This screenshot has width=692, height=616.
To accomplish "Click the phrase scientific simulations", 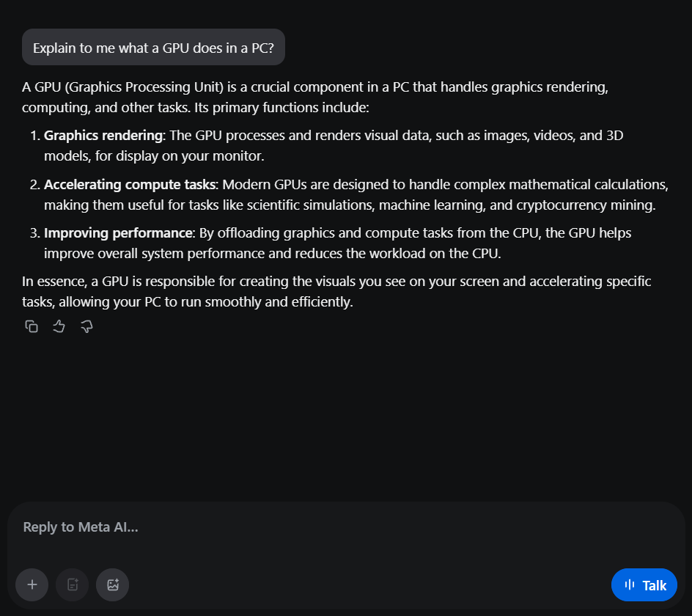I will tap(317, 205).
